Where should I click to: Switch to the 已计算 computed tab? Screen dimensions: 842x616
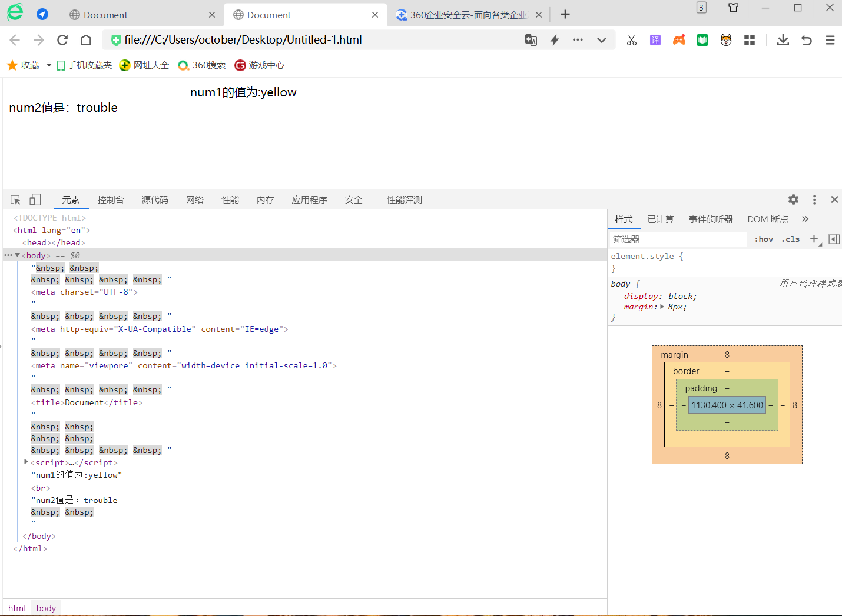click(x=661, y=219)
